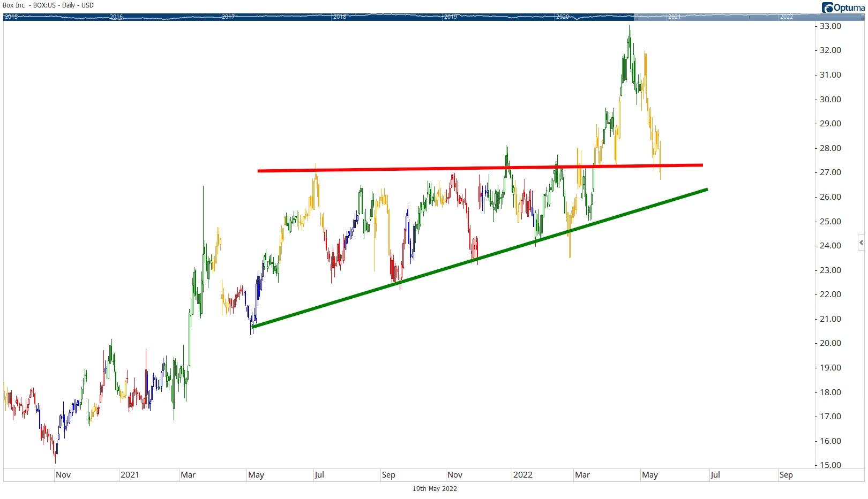
Task: Select an orange candlestick near the May peak
Action: [x=645, y=64]
